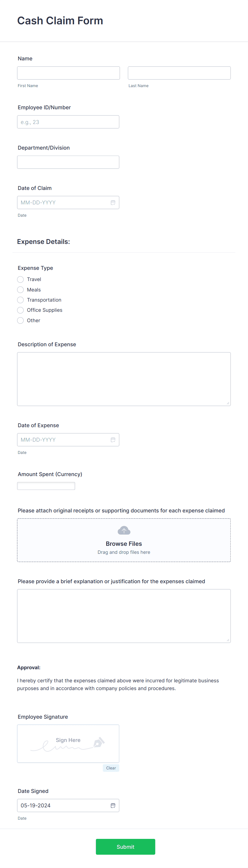Click the Last Name input field

coord(179,73)
